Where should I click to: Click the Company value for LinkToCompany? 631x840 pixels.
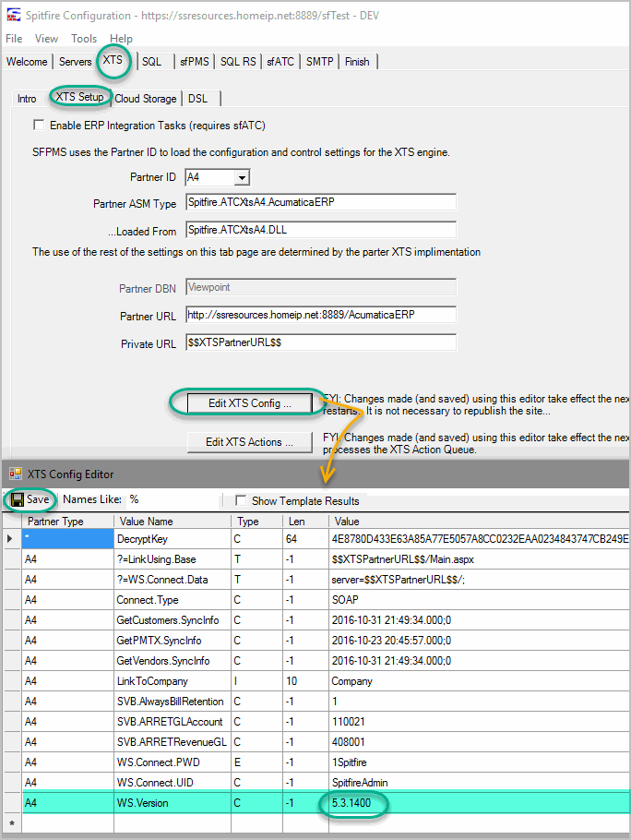point(479,681)
